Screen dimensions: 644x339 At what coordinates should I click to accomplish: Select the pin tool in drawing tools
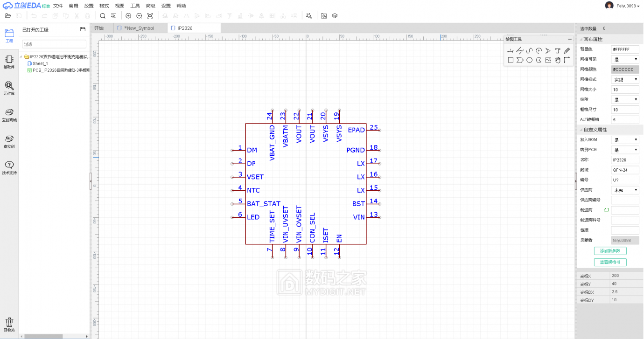[x=511, y=50]
